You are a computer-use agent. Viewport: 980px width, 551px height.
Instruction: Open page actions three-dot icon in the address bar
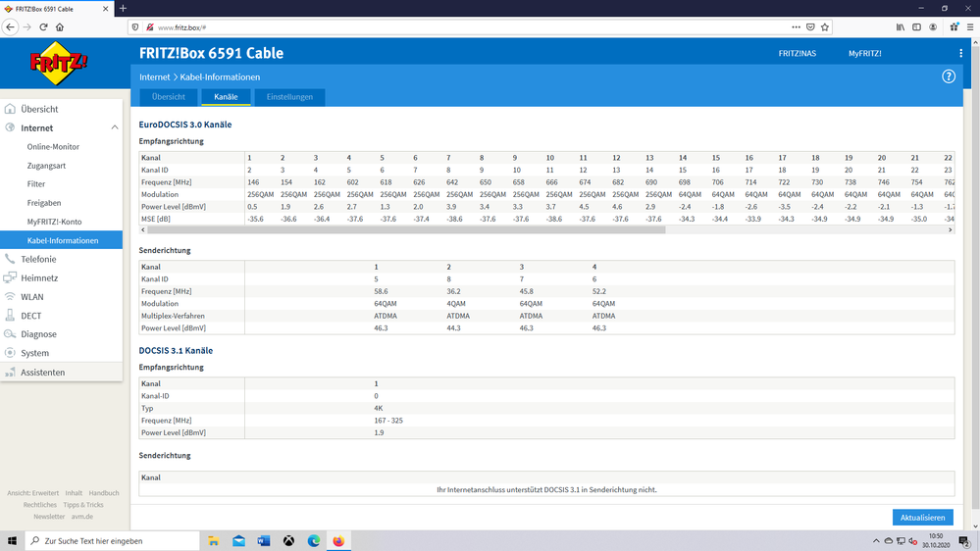click(x=796, y=26)
